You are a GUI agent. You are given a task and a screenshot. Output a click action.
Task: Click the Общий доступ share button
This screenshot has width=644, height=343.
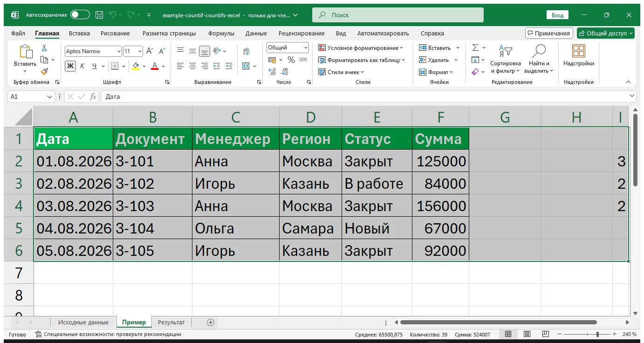606,33
